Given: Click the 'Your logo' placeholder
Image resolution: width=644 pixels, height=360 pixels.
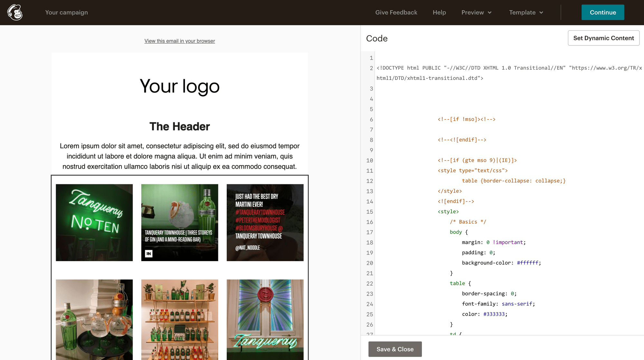Looking at the screenshot, I should [x=180, y=86].
